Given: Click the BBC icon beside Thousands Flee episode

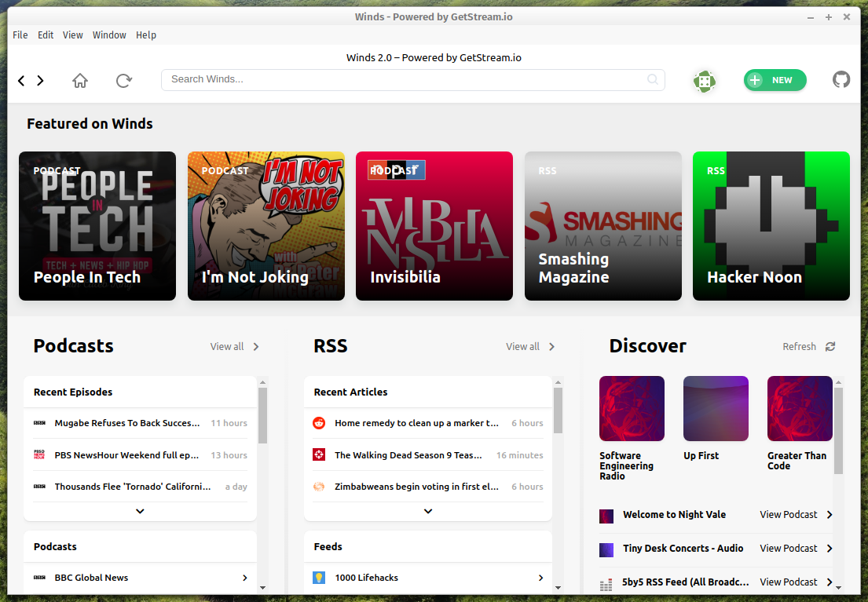Looking at the screenshot, I should pyautogui.click(x=39, y=487).
